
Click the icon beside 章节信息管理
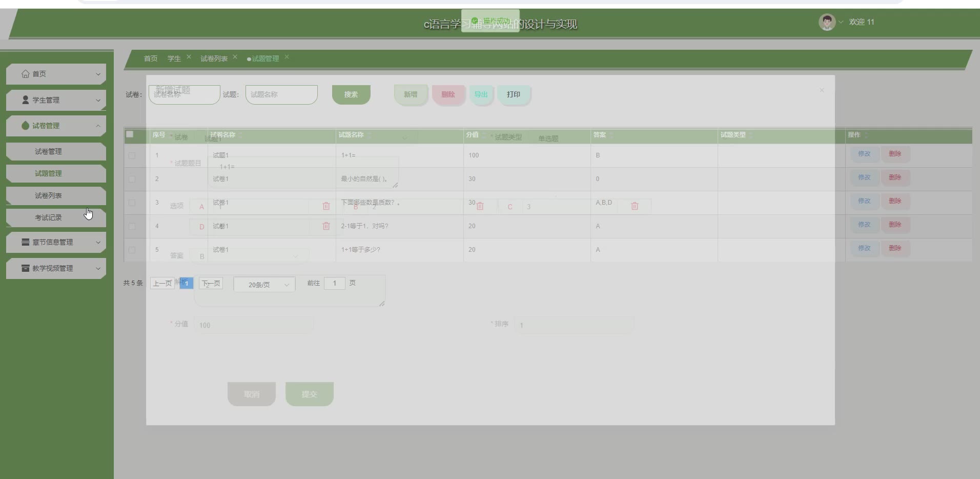pos(26,242)
